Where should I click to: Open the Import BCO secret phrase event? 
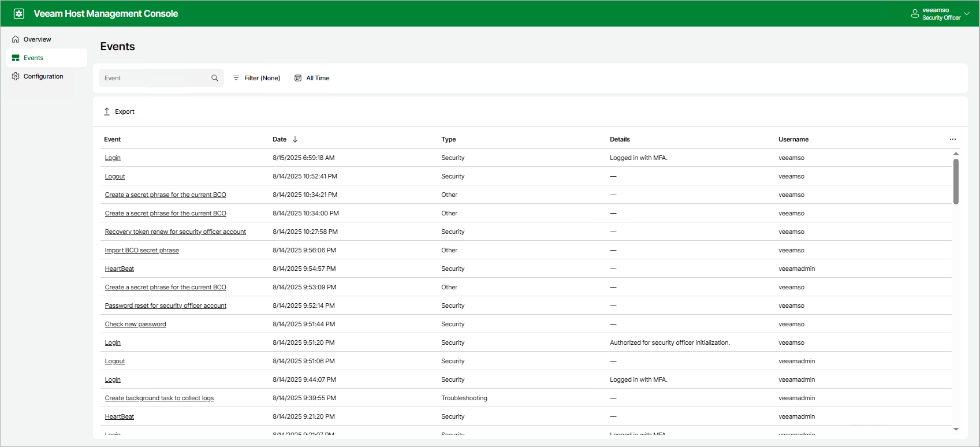(142, 250)
